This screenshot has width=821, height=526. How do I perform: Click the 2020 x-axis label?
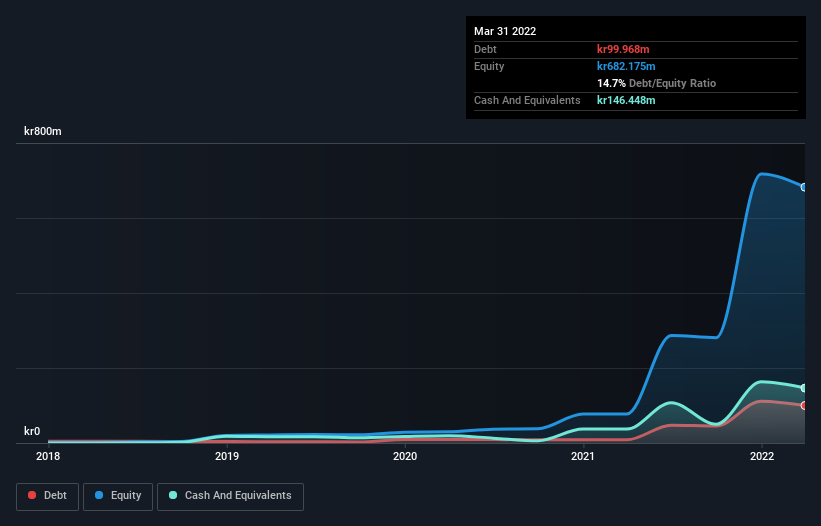[405, 456]
